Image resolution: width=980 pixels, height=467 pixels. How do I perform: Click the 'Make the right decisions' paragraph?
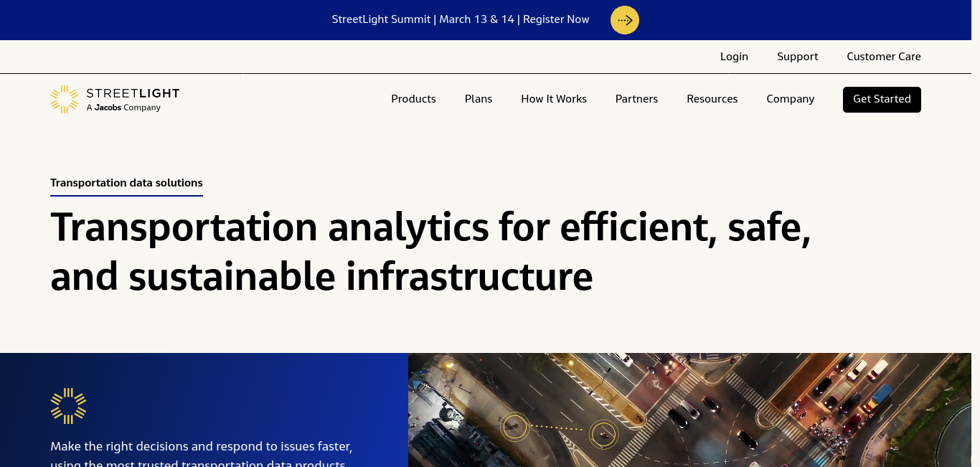pyautogui.click(x=201, y=455)
